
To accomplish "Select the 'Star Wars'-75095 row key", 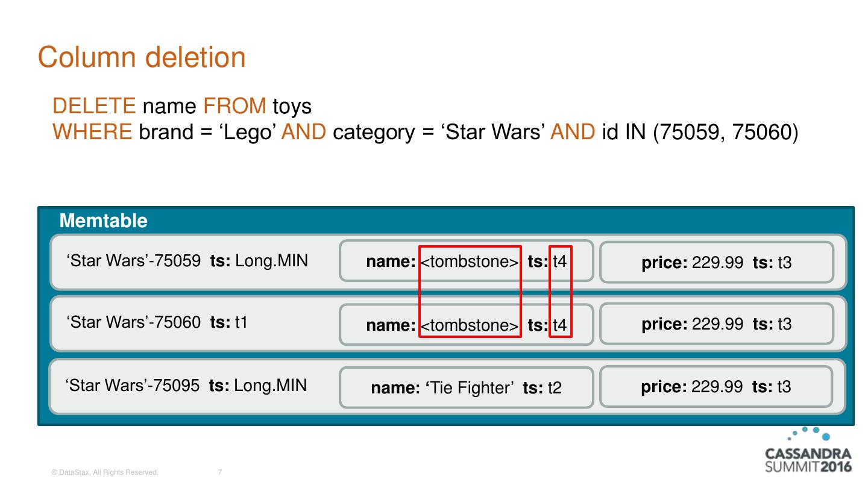I will tap(186, 385).
